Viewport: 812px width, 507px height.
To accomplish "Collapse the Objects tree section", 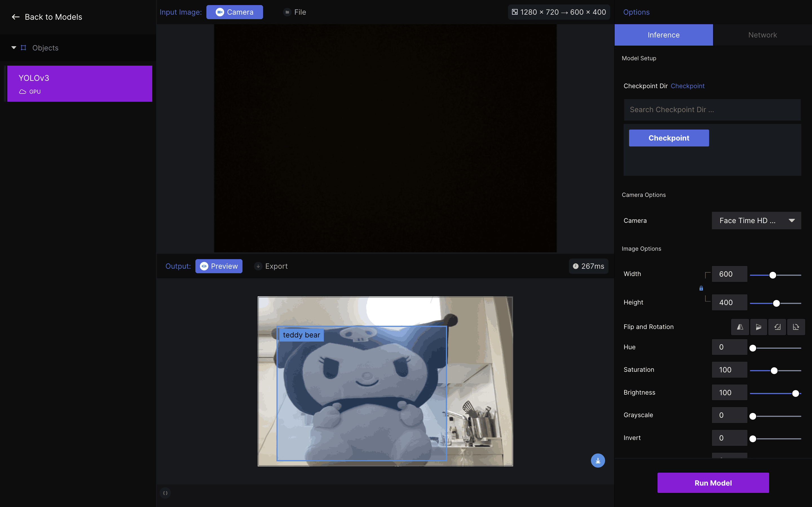I will pos(14,48).
